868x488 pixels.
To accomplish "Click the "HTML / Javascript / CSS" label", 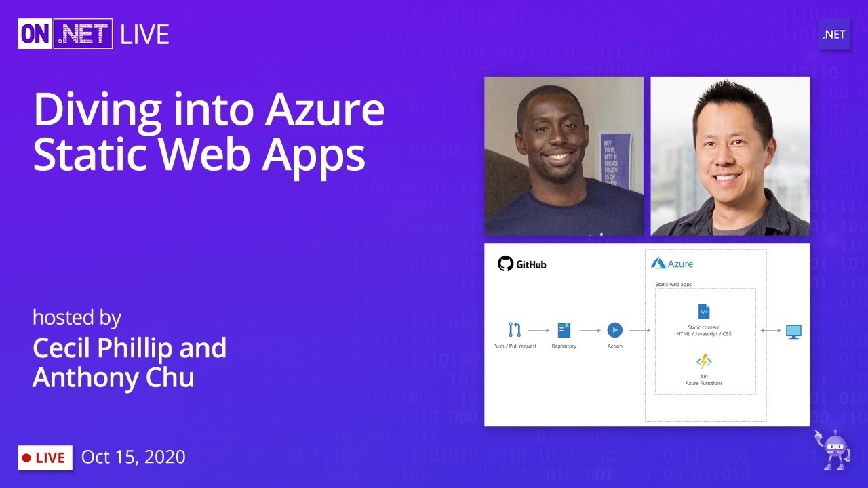I will [x=704, y=333].
